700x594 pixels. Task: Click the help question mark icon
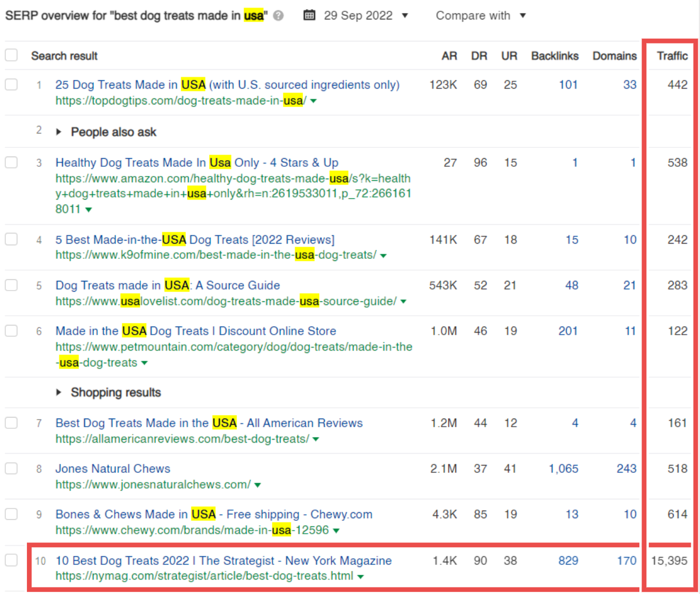coord(278,16)
